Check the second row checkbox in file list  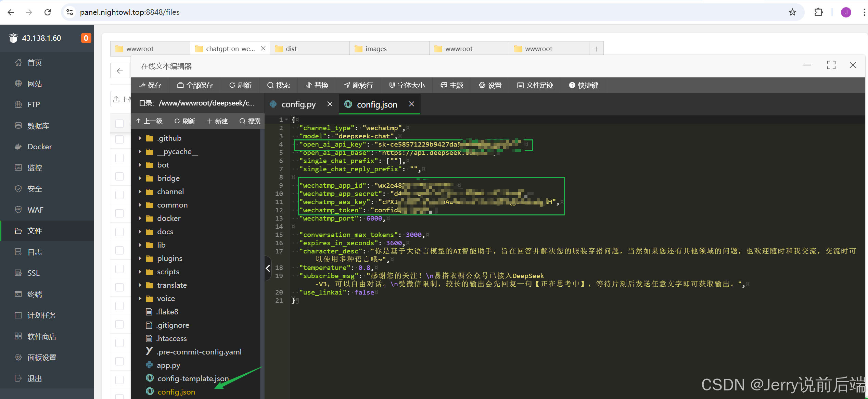[119, 139]
